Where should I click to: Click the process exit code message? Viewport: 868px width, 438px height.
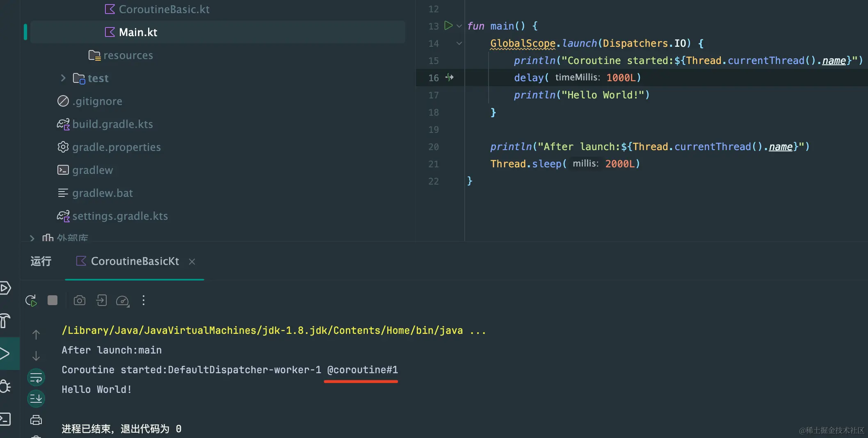[x=121, y=429]
